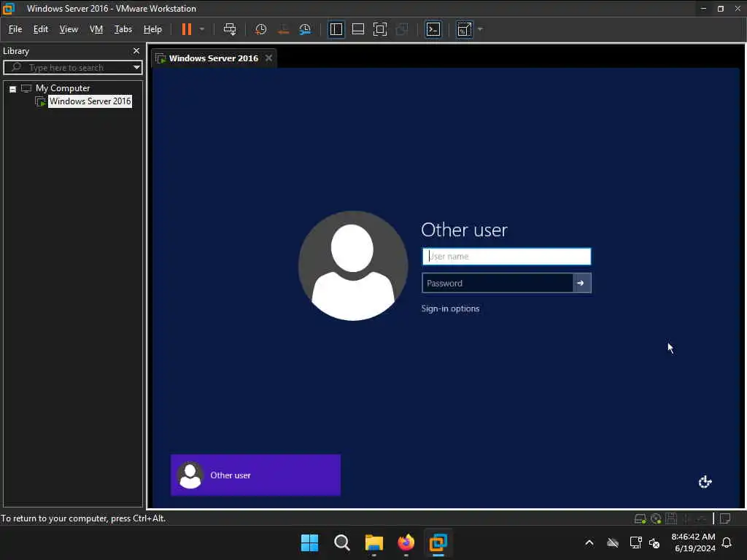Viewport: 747px width, 560px height.
Task: Toggle the console view button
Action: pos(433,29)
